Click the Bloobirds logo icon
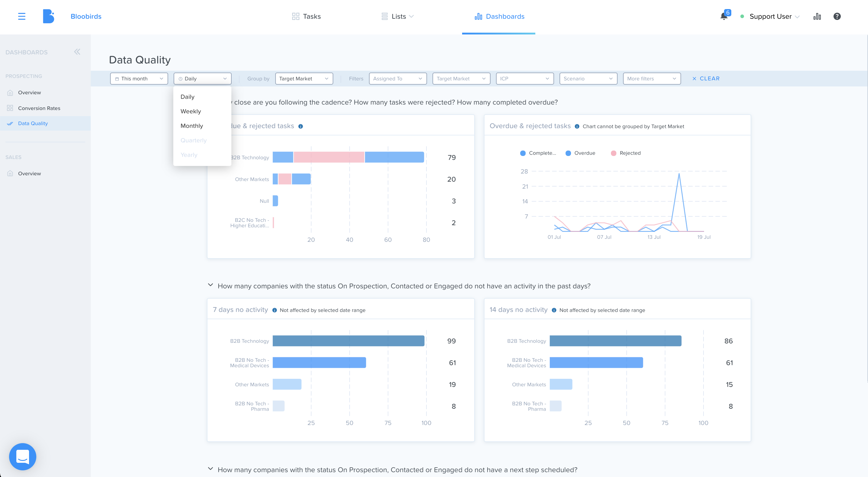The image size is (868, 477). pyautogui.click(x=48, y=16)
